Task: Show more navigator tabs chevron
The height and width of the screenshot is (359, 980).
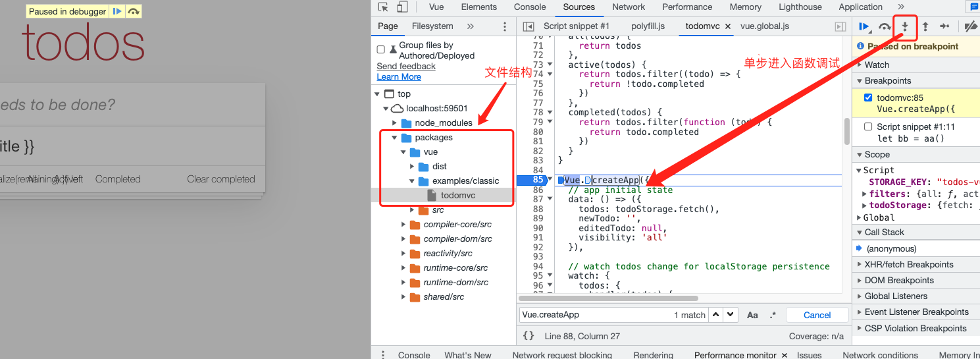Action: click(470, 26)
